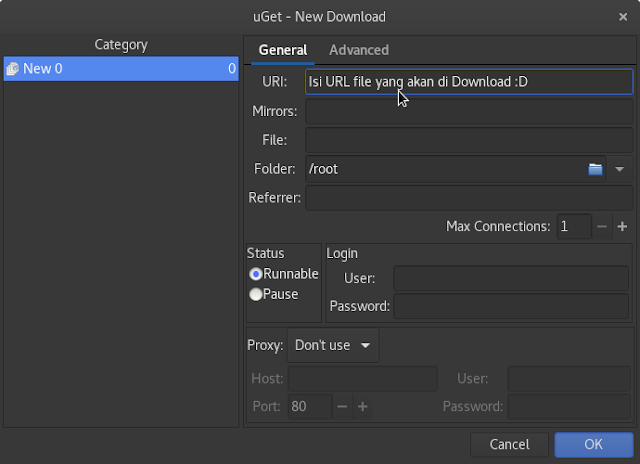640x464 pixels.
Task: Click the proxy User field
Action: 569,379
